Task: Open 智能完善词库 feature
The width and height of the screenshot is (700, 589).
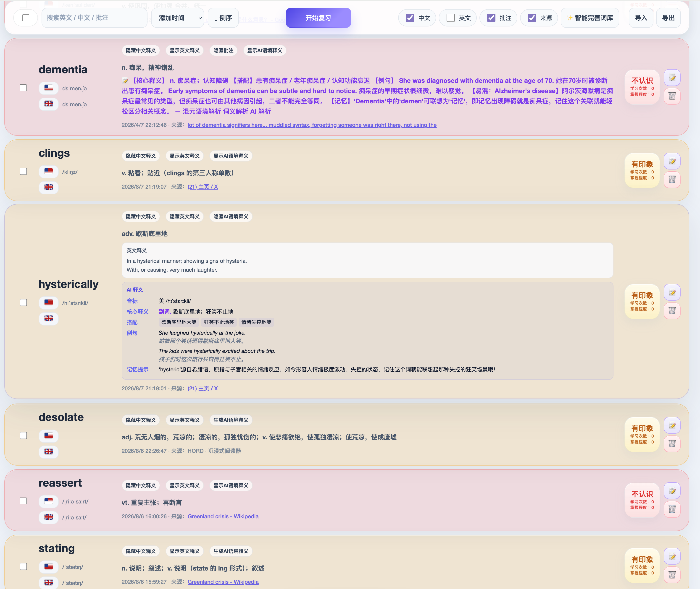Action: (590, 18)
